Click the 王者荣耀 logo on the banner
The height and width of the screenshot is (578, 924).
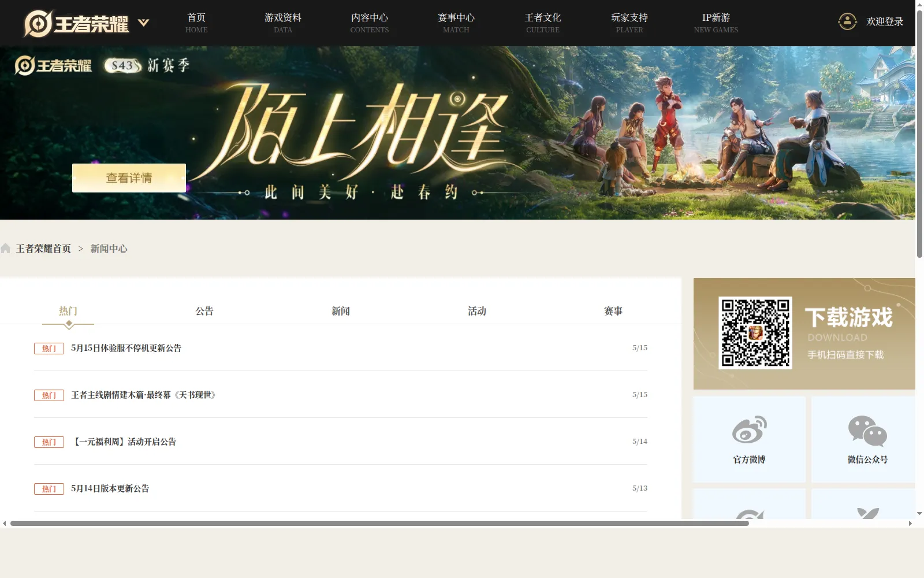53,65
